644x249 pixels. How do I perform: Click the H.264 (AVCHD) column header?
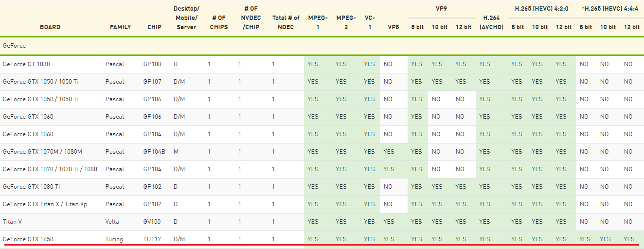(492, 22)
